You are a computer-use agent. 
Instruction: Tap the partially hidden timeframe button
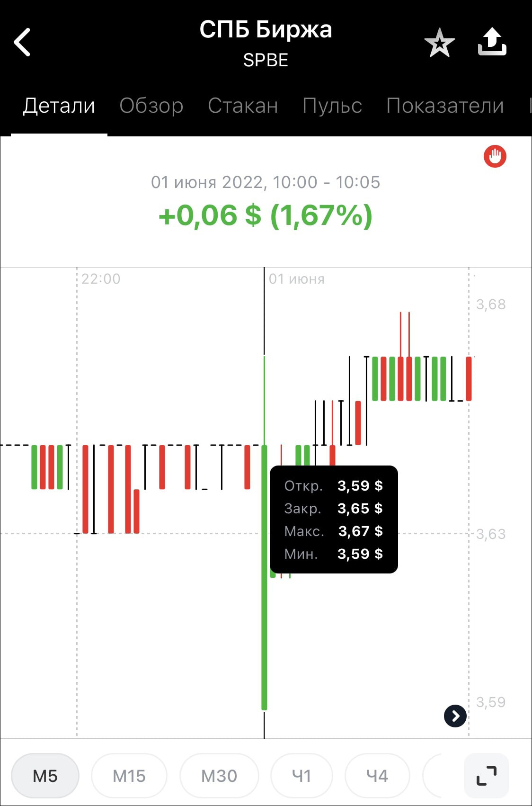coord(433,776)
